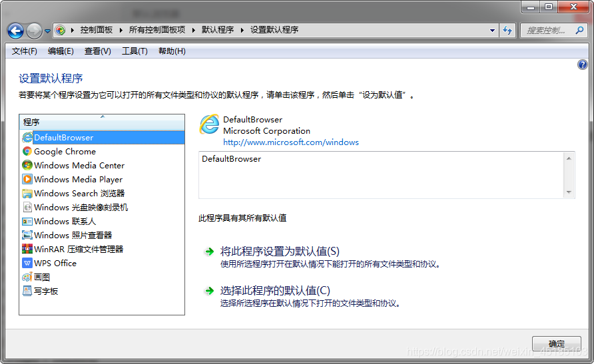Click the Back navigation arrow button

(15, 31)
